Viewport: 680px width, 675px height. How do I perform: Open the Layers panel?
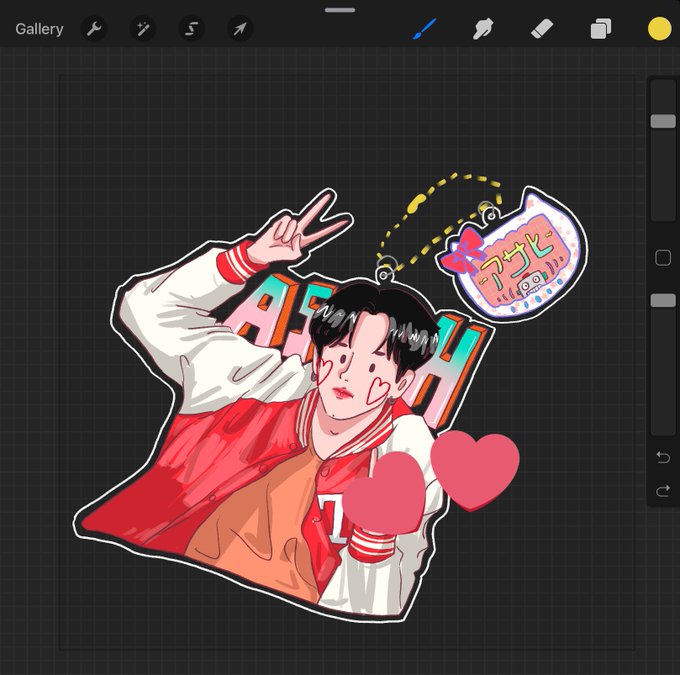601,29
